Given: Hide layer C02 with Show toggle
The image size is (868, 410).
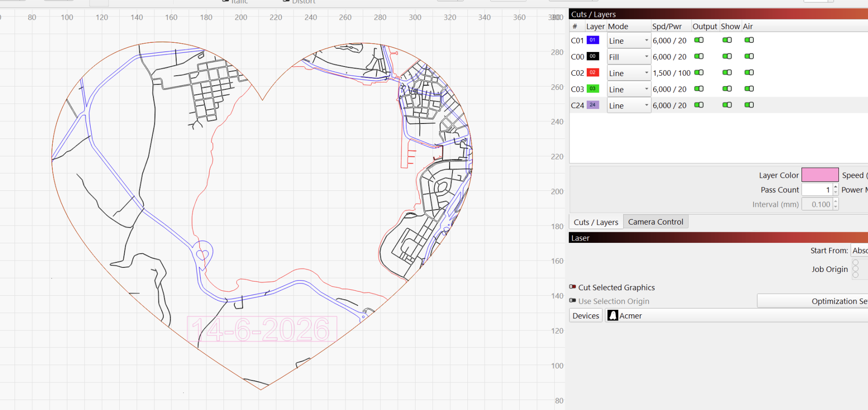Looking at the screenshot, I should [x=727, y=72].
